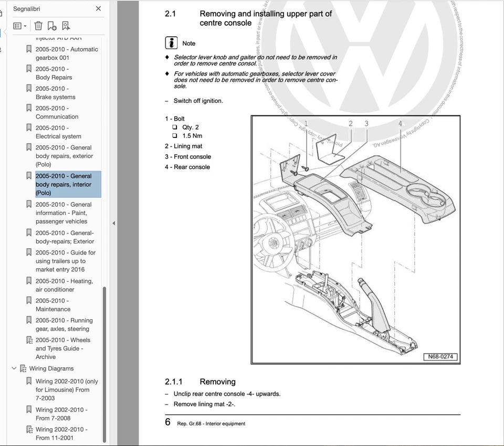504x446 pixels.
Task: Delete the selected bookmark with trash icon
Action: (x=38, y=25)
